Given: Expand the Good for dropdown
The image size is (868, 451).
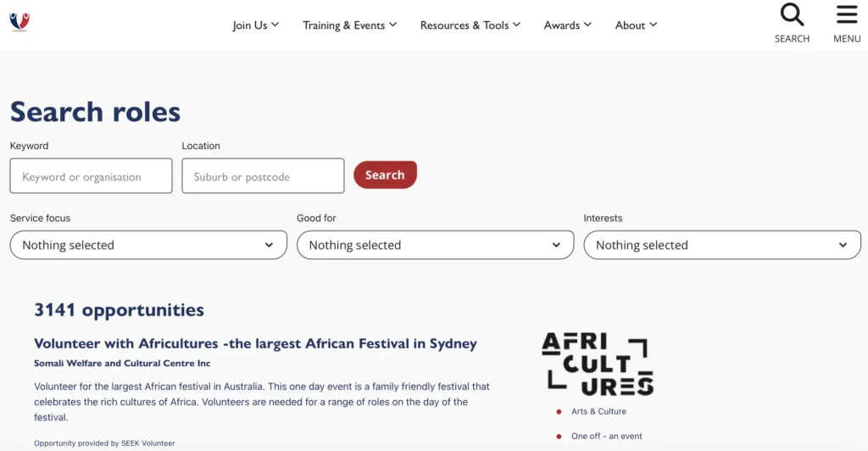Looking at the screenshot, I should click(435, 245).
